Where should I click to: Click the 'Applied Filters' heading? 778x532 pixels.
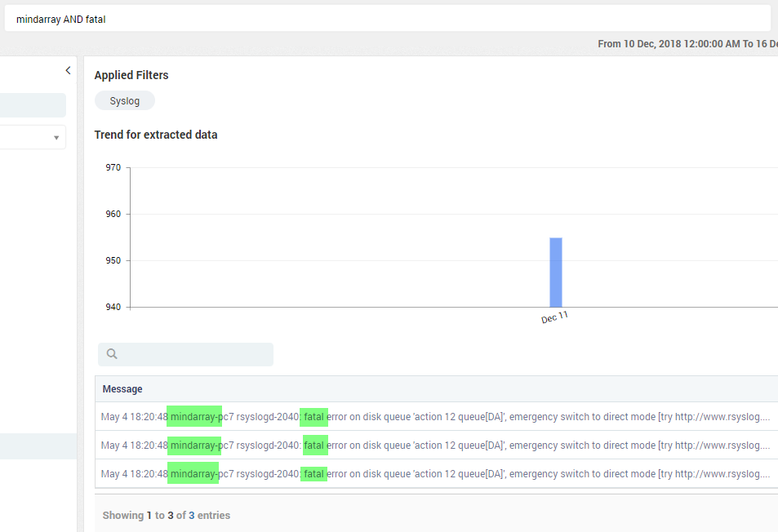coord(131,75)
